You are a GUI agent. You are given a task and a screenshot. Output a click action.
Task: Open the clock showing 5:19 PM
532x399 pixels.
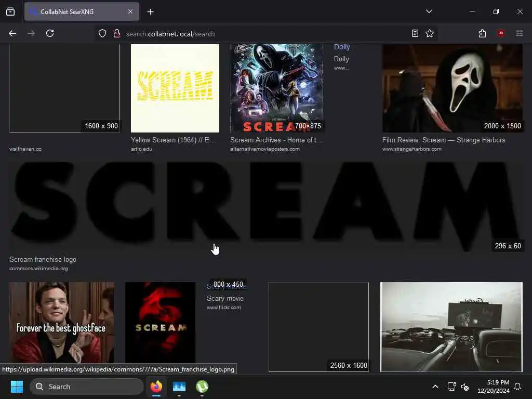494,387
